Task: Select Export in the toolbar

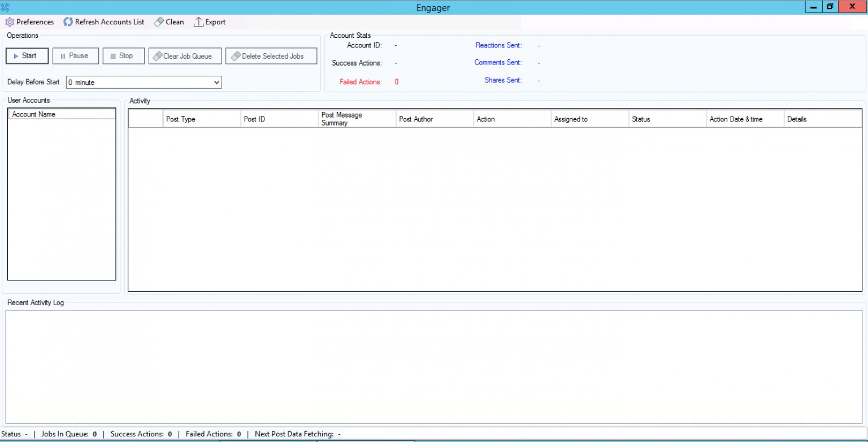Action: coord(215,22)
